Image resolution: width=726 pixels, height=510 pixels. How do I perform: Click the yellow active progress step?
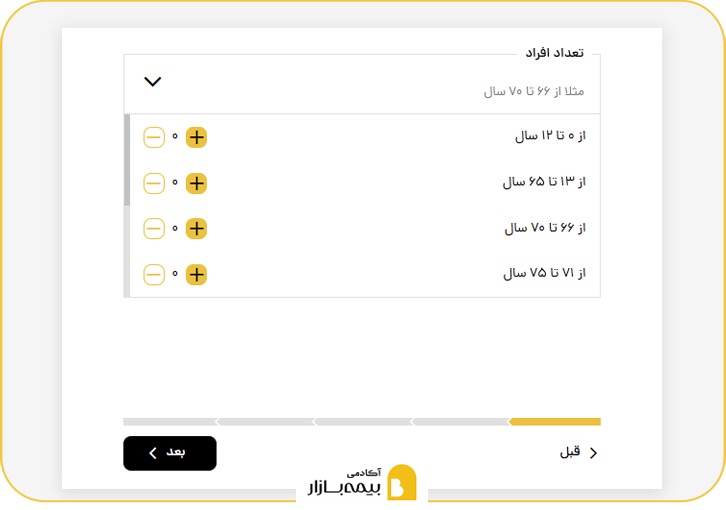click(x=555, y=421)
